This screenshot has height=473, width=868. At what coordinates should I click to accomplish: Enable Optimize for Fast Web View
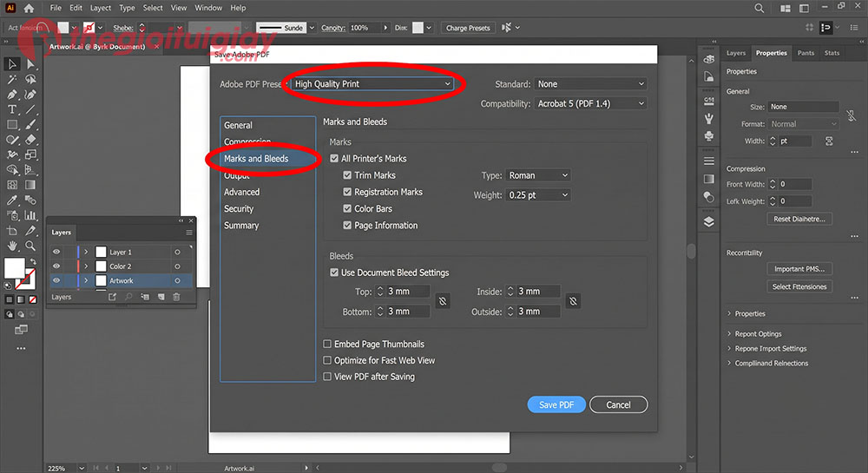click(327, 360)
